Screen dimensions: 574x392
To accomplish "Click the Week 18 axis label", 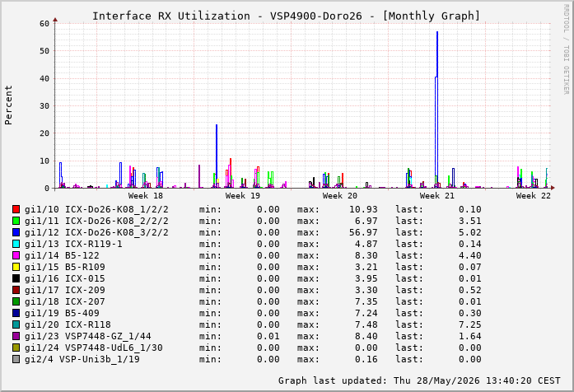I will point(145,195).
